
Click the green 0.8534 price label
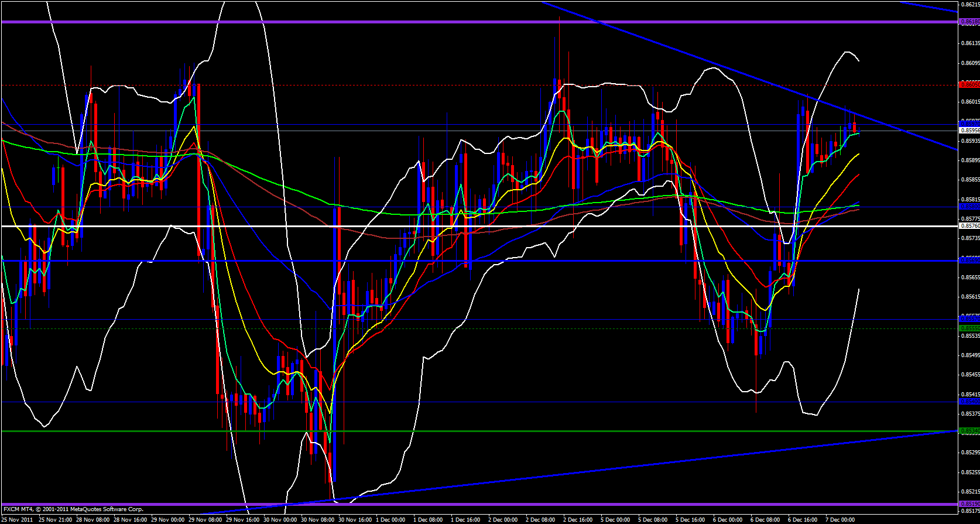(969, 431)
